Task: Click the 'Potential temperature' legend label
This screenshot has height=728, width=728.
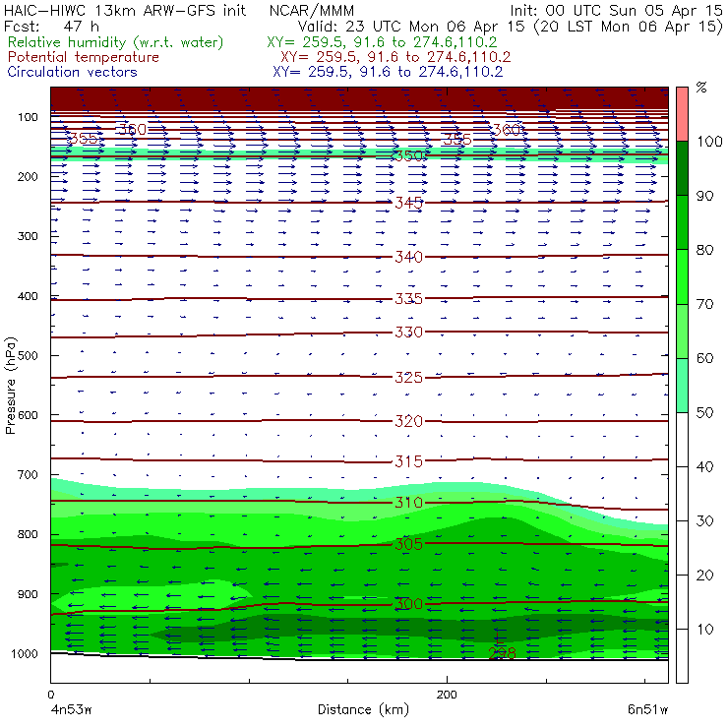Action: point(83,57)
